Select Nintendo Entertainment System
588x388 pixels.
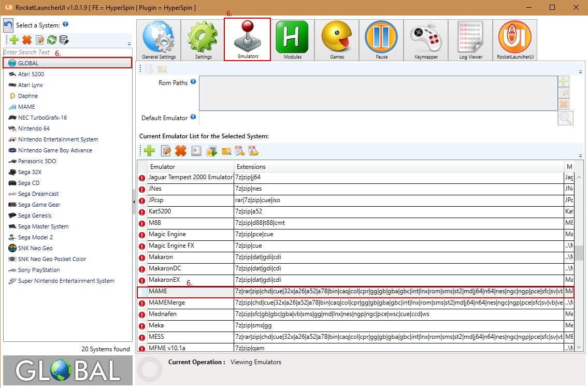coord(58,139)
